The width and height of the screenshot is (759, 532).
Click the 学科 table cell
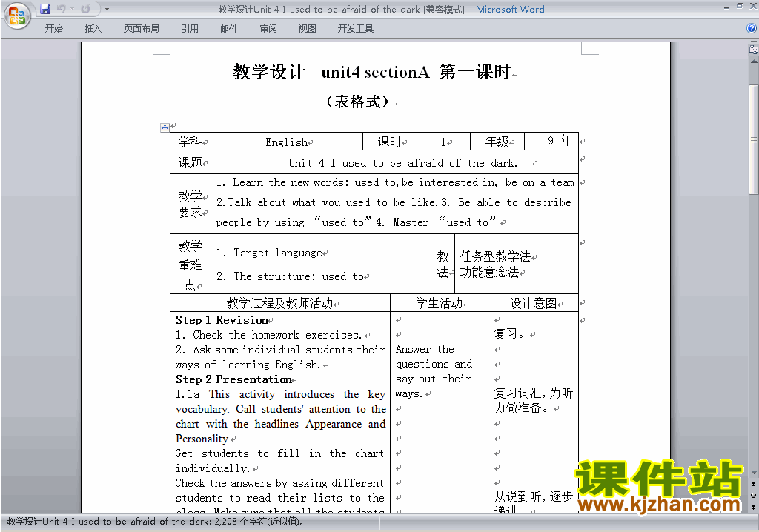point(190,142)
